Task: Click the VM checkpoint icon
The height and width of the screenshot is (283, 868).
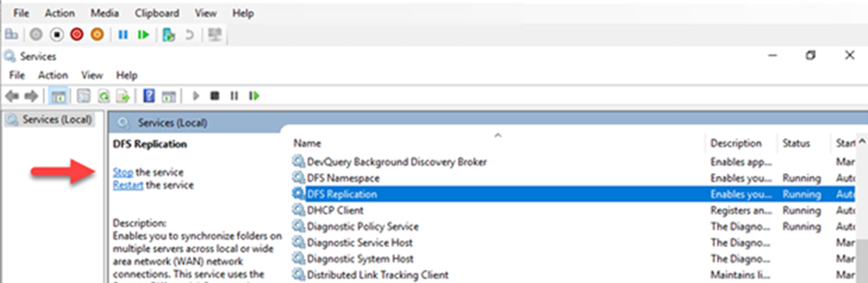Action: (169, 35)
